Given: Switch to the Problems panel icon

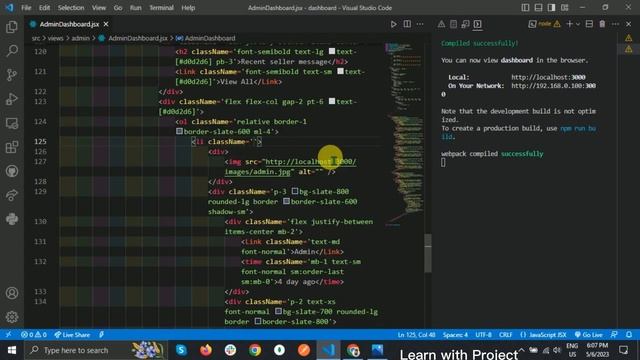Looking at the screenshot, I should coord(441,24).
